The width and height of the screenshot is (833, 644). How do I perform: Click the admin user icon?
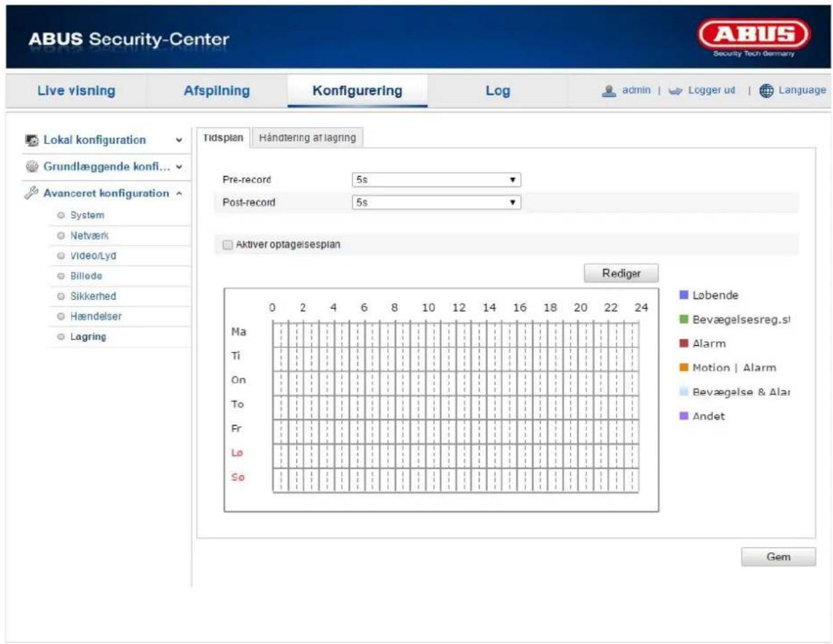tap(608, 91)
